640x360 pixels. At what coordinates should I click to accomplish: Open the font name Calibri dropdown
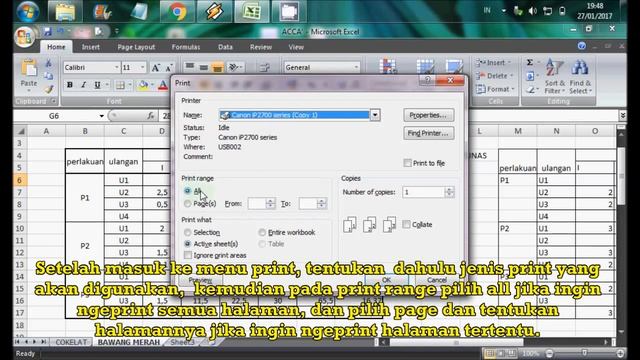(116, 67)
